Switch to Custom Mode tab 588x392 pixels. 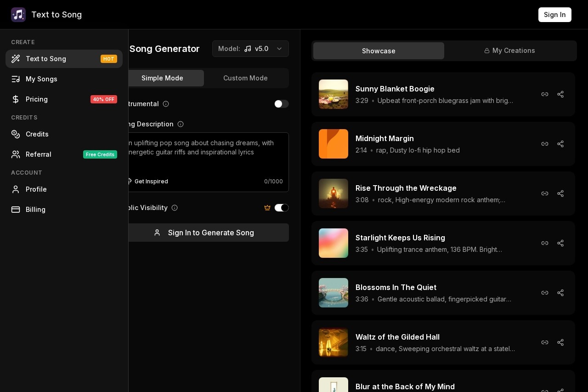[x=245, y=78]
